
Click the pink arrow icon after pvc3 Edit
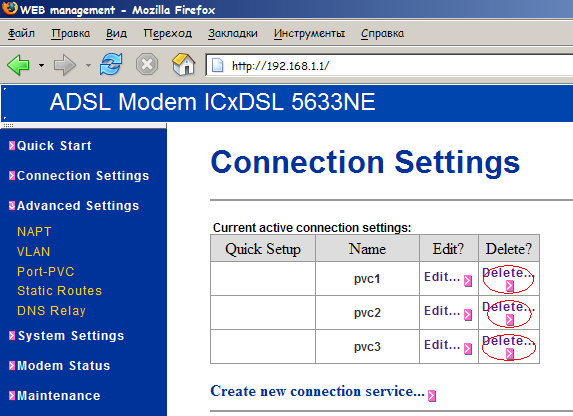point(468,349)
